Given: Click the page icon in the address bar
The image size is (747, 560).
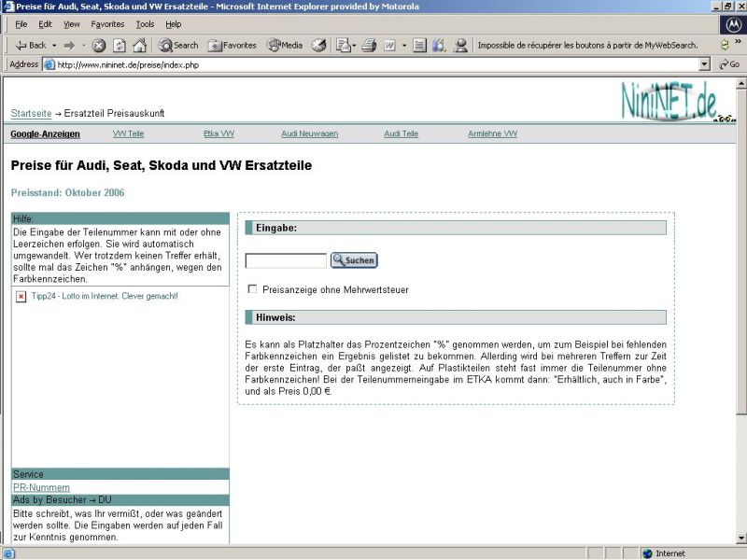Looking at the screenshot, I should [x=49, y=64].
